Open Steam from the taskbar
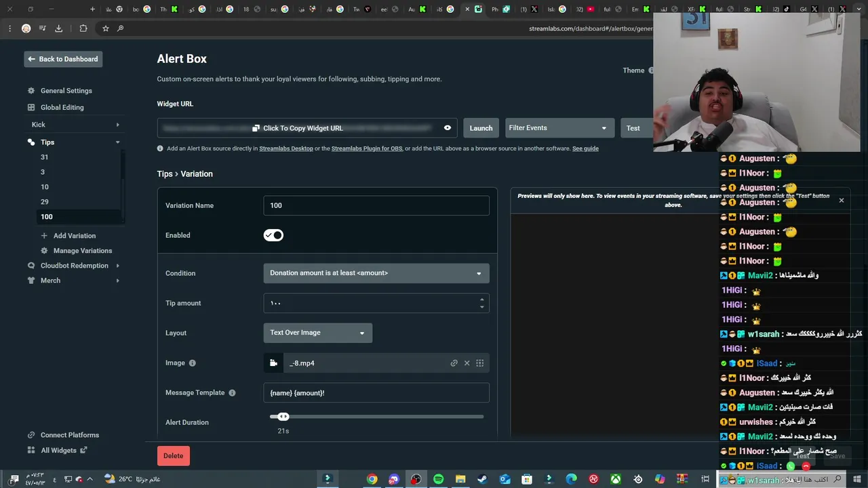Screen dimensions: 868x488 (x=482, y=479)
